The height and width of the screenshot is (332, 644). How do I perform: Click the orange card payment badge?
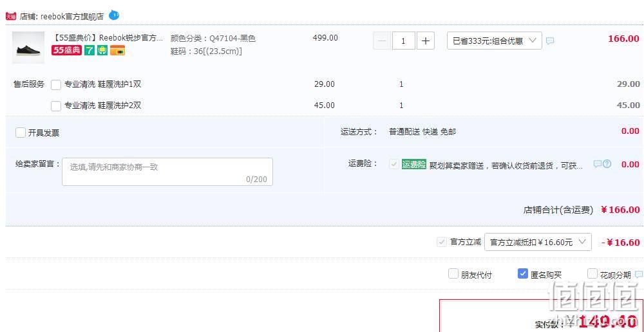pos(117,50)
